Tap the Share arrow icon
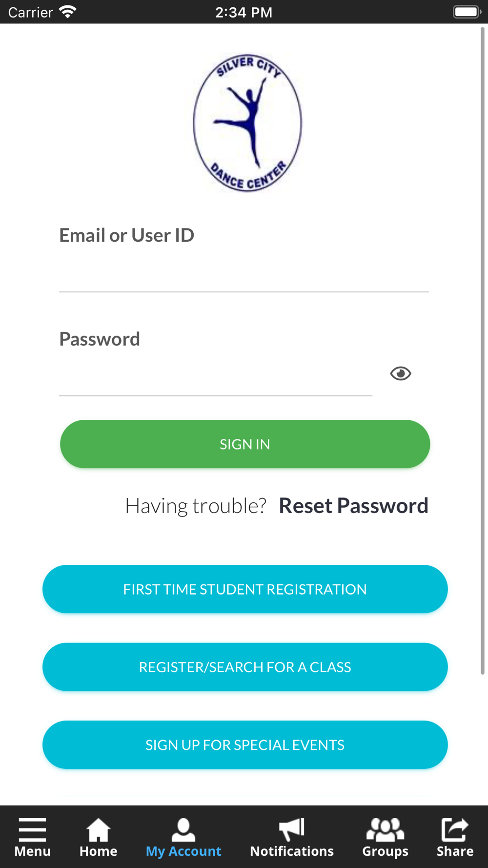The height and width of the screenshot is (868, 488). coord(455,829)
